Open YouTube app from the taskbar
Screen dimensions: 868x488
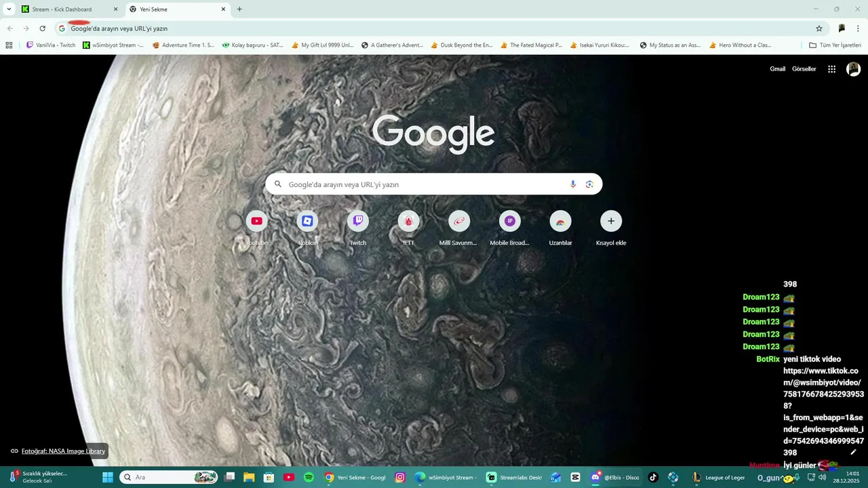289,477
